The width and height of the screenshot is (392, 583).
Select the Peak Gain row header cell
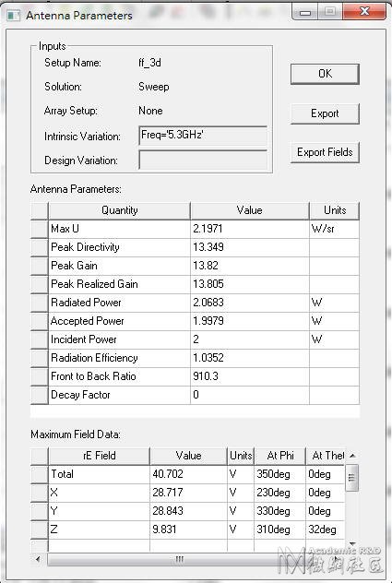40,266
